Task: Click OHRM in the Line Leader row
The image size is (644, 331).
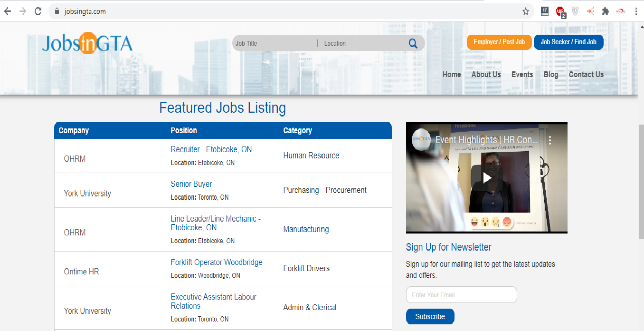Action: (75, 233)
